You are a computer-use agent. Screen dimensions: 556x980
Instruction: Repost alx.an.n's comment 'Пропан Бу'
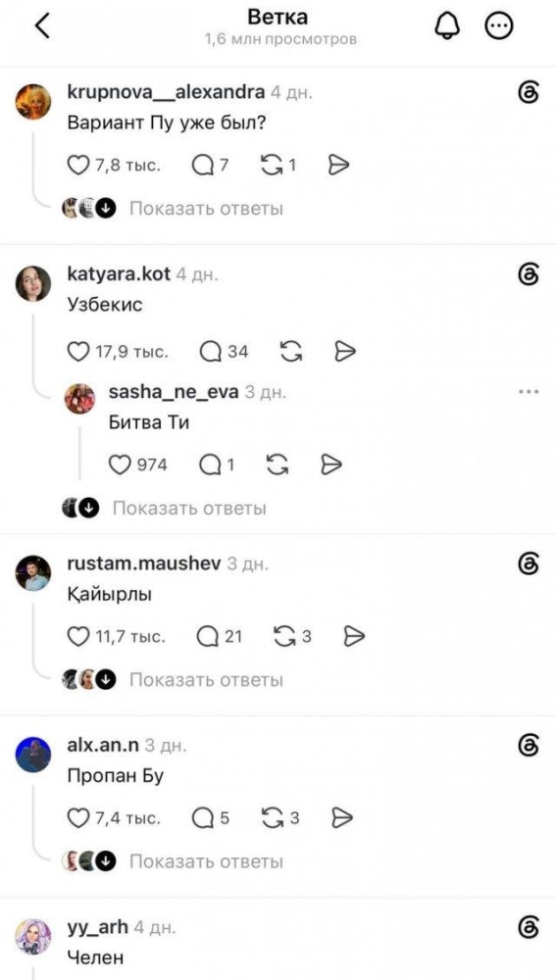point(274,818)
